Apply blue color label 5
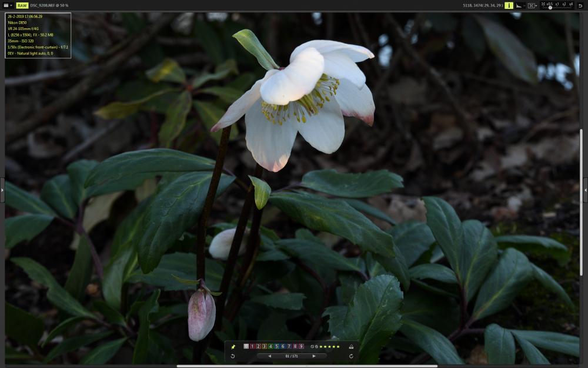588x368 pixels. (x=277, y=346)
